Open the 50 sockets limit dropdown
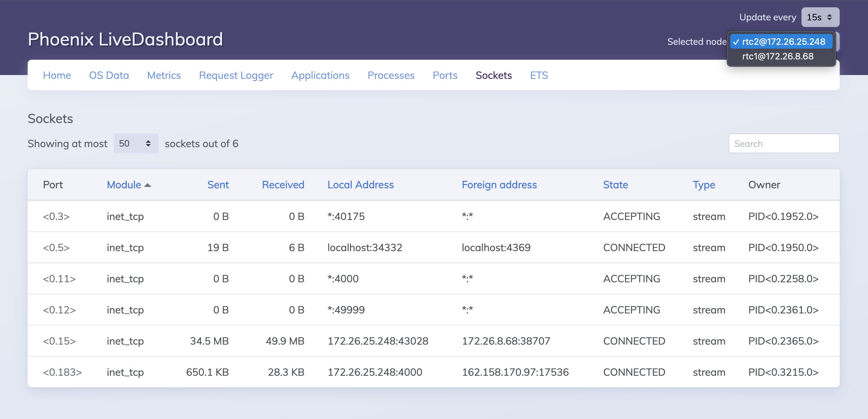 [x=136, y=143]
